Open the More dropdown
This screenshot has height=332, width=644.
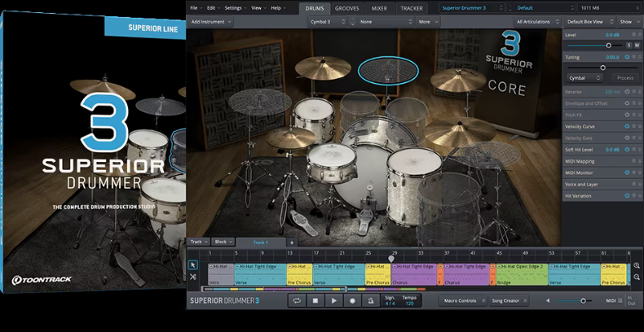pos(428,22)
